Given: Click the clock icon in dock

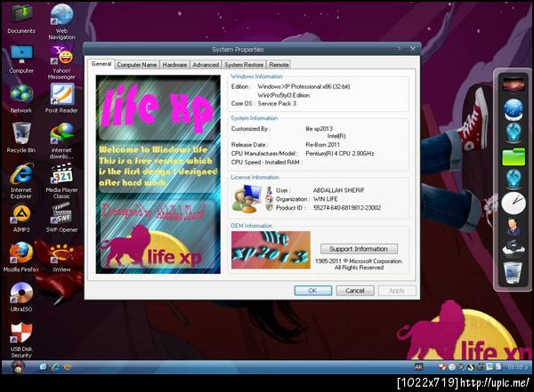Looking at the screenshot, I should (x=514, y=203).
